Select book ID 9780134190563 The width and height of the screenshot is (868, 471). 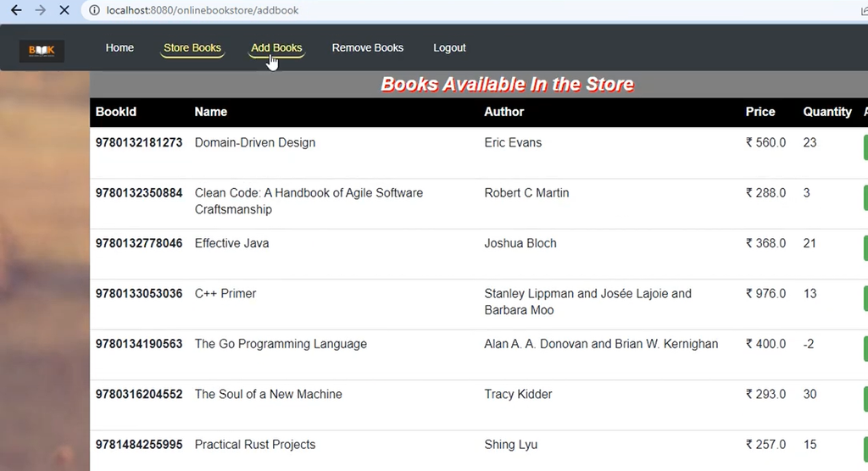pyautogui.click(x=139, y=344)
